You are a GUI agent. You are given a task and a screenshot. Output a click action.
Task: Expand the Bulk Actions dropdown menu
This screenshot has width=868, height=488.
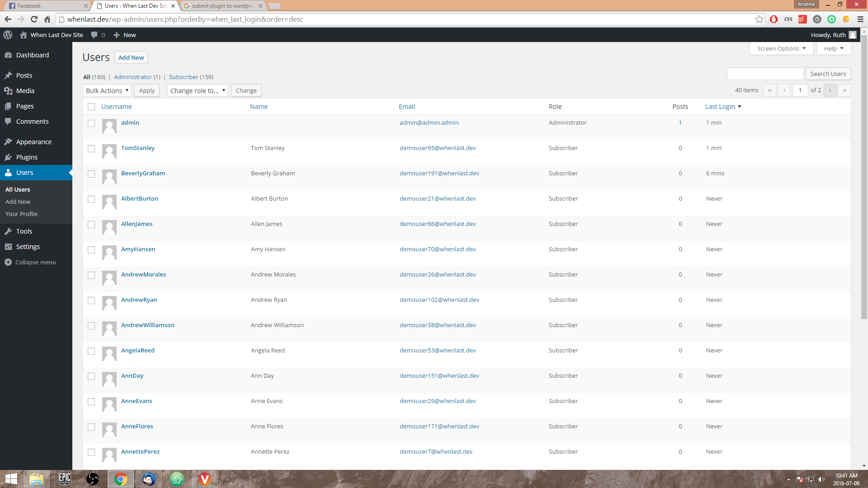[x=106, y=90]
